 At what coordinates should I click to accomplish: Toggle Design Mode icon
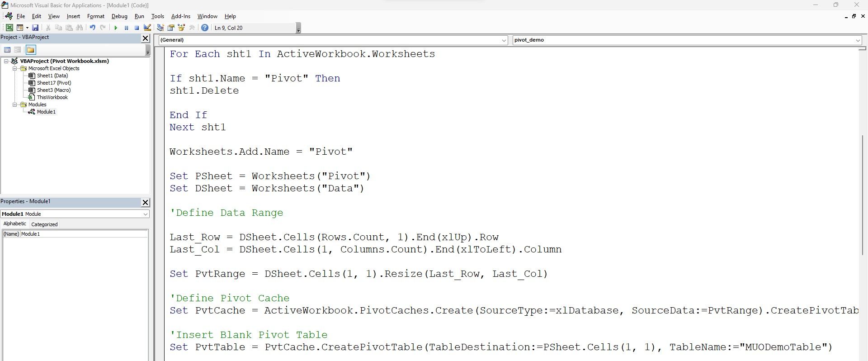[x=147, y=28]
